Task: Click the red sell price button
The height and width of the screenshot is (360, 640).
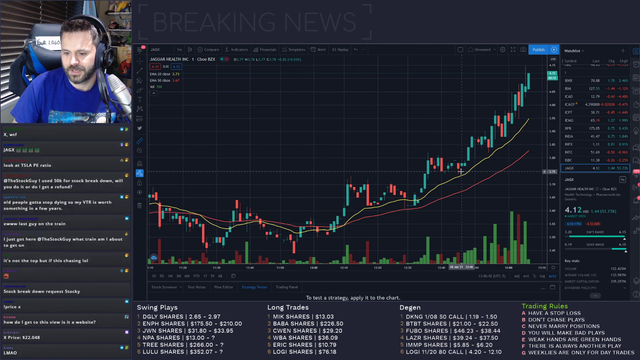Action: (155, 67)
